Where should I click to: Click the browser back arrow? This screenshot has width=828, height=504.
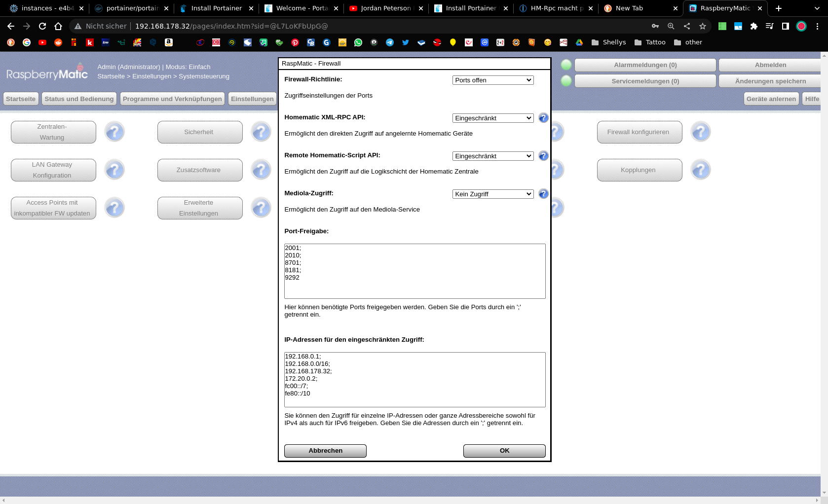click(11, 26)
